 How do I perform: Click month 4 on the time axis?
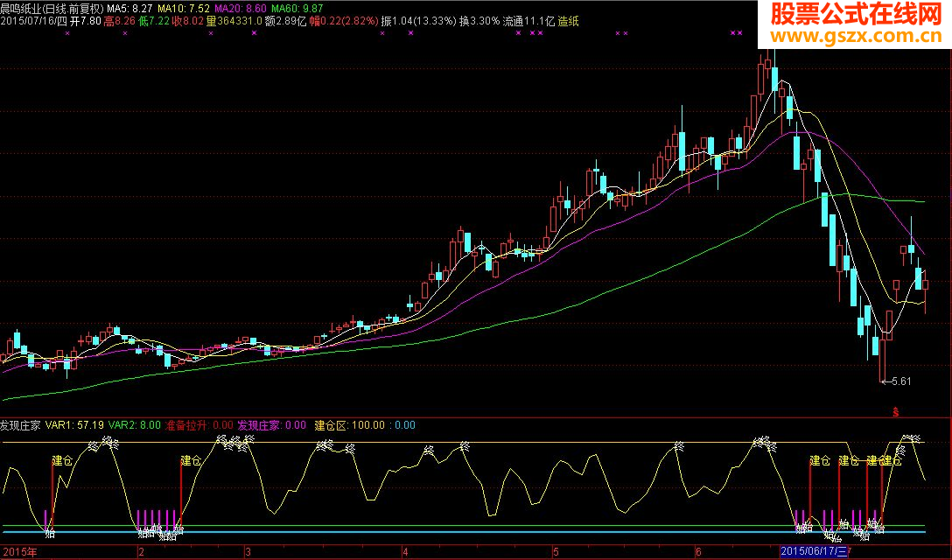click(x=405, y=552)
